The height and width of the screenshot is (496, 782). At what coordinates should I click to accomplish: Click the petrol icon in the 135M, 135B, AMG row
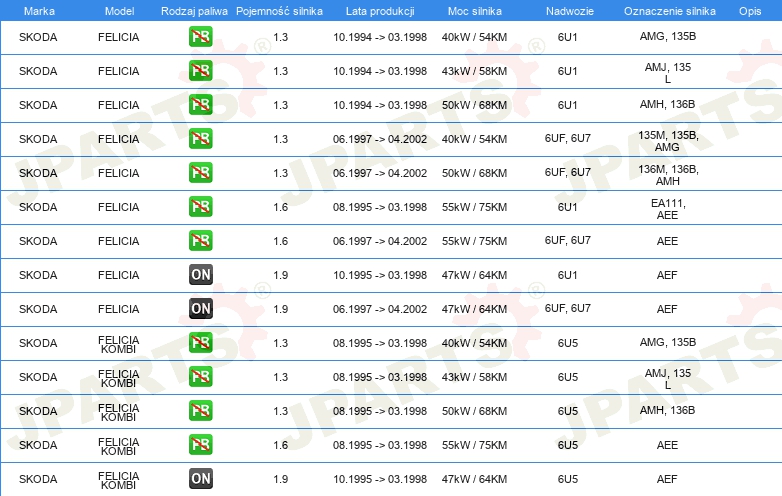200,139
